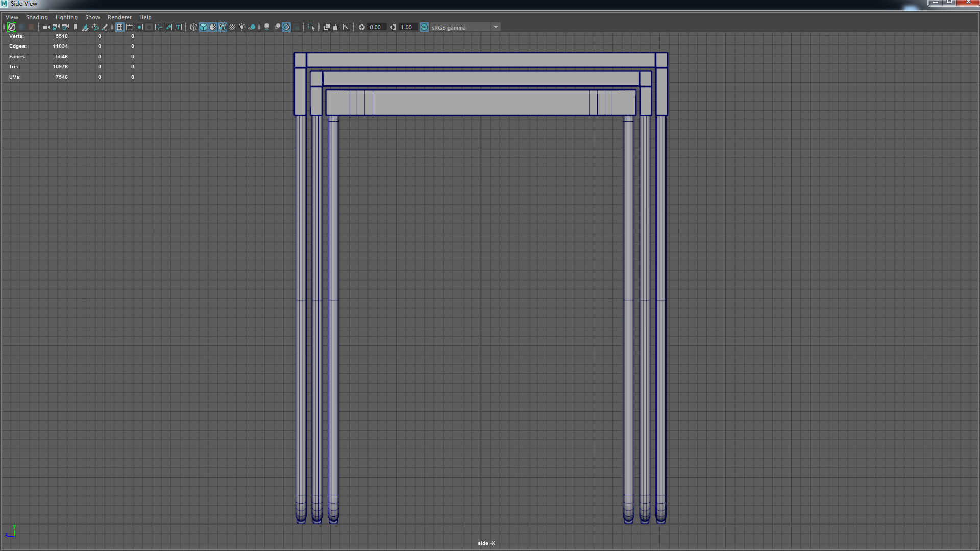This screenshot has width=980, height=551.
Task: Click the Select Camera icon
Action: [x=46, y=27]
